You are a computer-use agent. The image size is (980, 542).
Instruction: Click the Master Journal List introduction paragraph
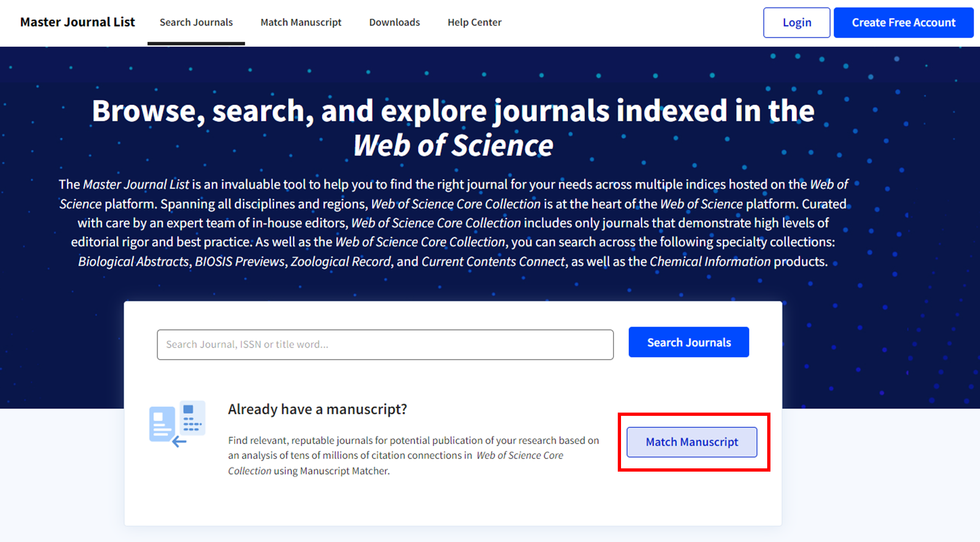pos(453,223)
